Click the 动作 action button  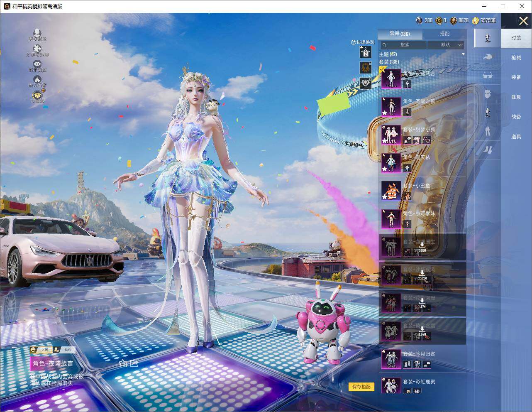click(x=64, y=350)
